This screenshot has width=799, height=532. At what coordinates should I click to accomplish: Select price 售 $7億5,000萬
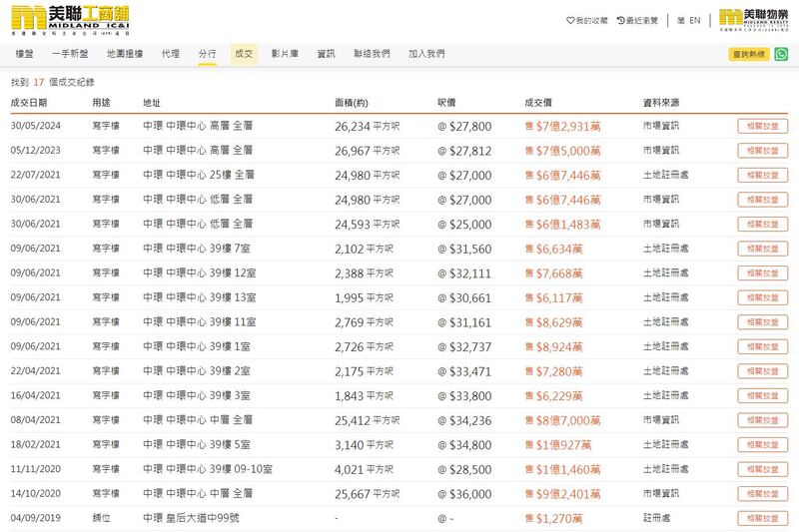tap(562, 151)
